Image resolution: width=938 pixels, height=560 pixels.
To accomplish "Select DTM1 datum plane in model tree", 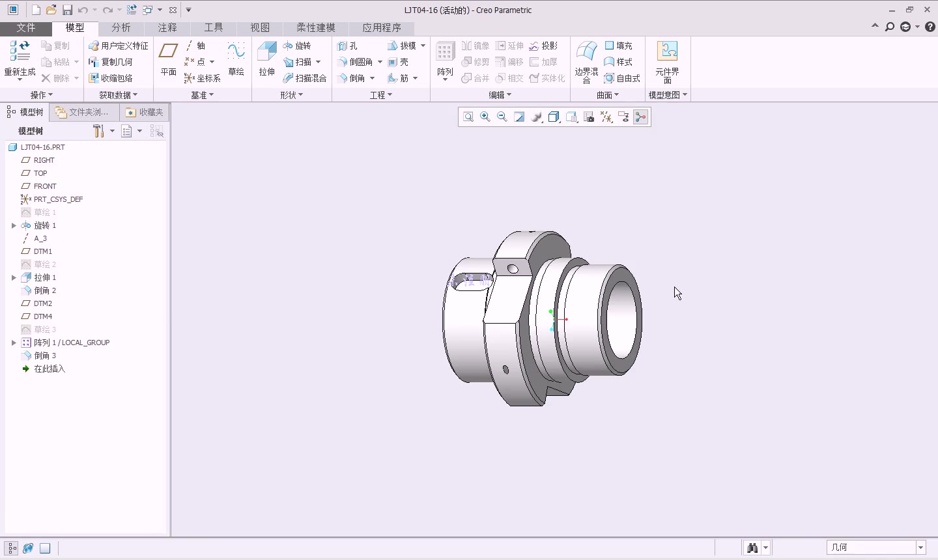I will pos(43,251).
